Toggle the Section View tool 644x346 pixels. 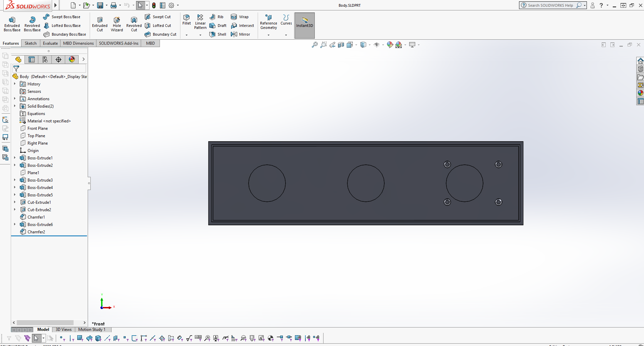pyautogui.click(x=341, y=44)
